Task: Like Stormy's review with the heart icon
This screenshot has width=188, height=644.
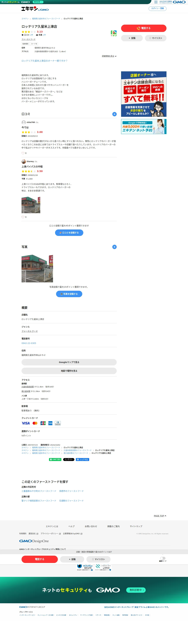Action: pos(23,217)
